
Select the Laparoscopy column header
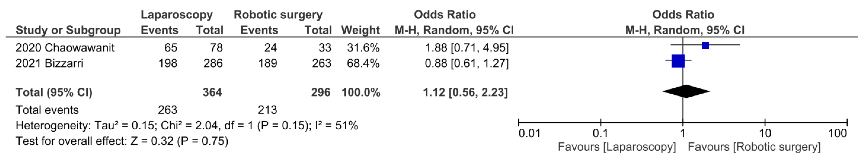[177, 14]
